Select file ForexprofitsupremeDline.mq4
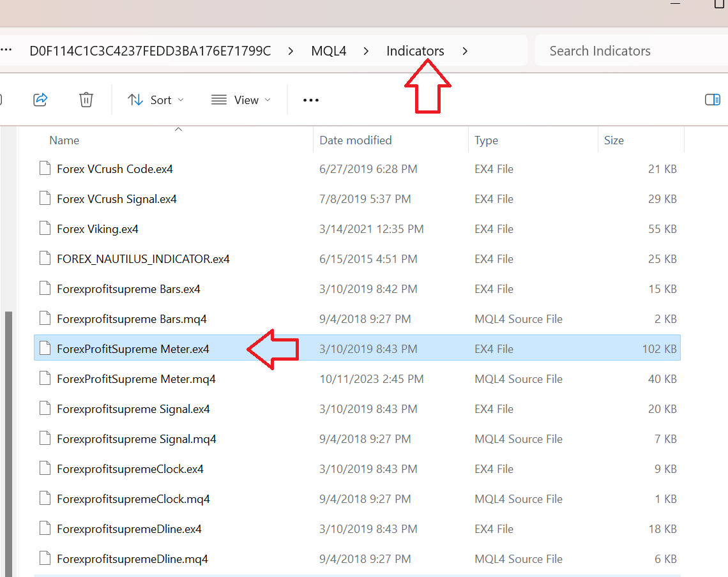Image resolution: width=728 pixels, height=577 pixels. pyautogui.click(x=357, y=559)
